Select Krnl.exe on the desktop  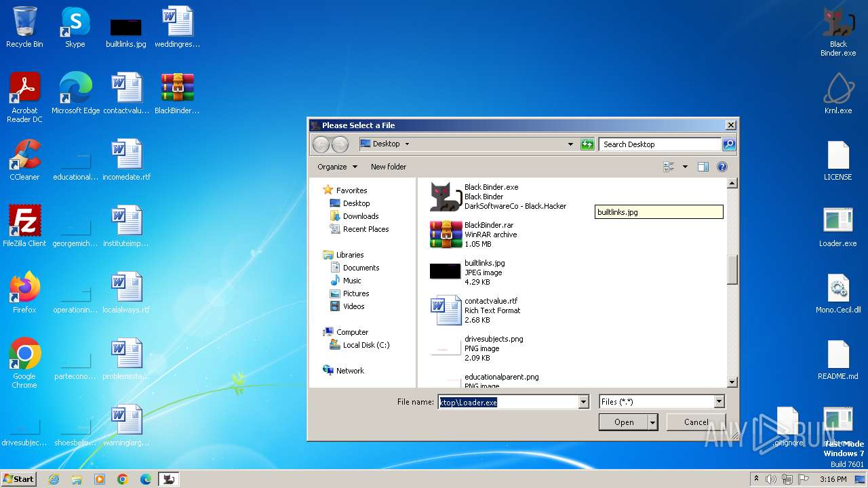[x=838, y=94]
